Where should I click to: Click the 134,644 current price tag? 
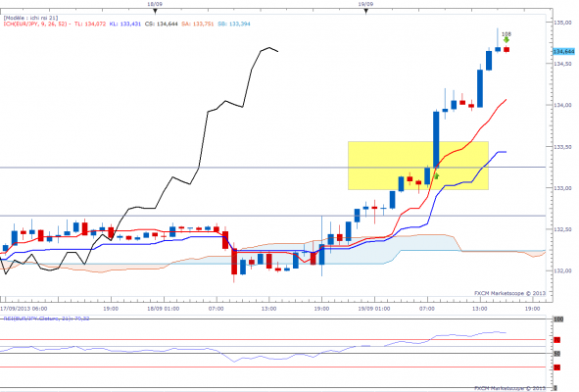click(563, 51)
